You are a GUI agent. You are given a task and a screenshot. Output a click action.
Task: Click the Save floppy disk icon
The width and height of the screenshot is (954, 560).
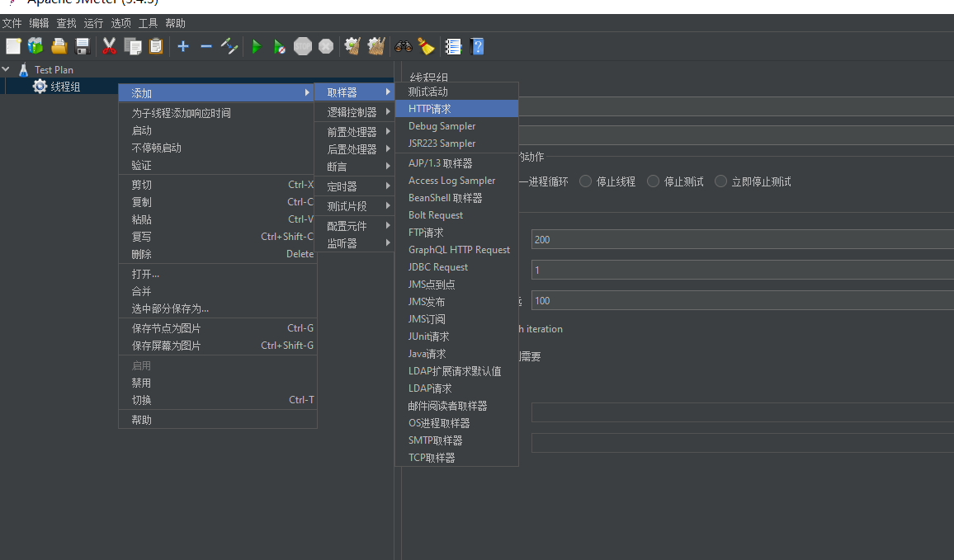[83, 46]
